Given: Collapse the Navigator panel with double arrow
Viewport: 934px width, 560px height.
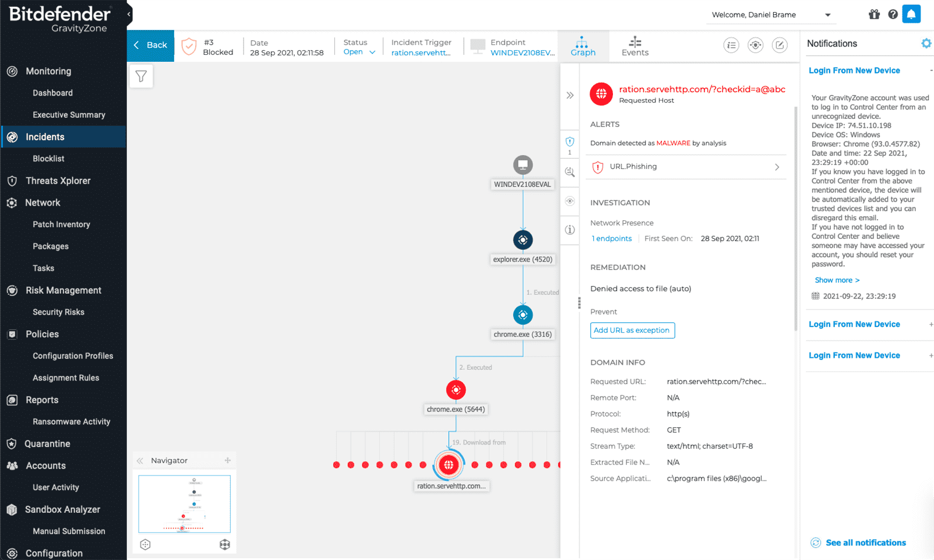Looking at the screenshot, I should [x=140, y=461].
